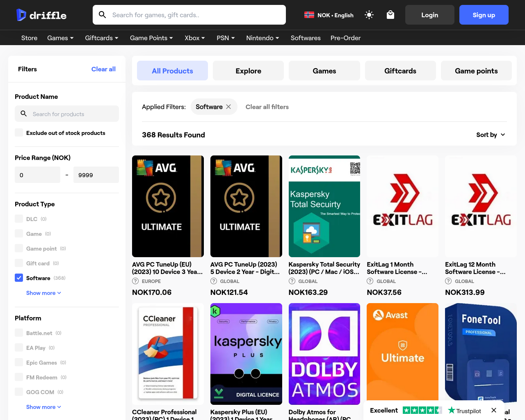Open Pre-Order in navigation bar
Image resolution: width=525 pixels, height=420 pixels.
pyautogui.click(x=345, y=38)
